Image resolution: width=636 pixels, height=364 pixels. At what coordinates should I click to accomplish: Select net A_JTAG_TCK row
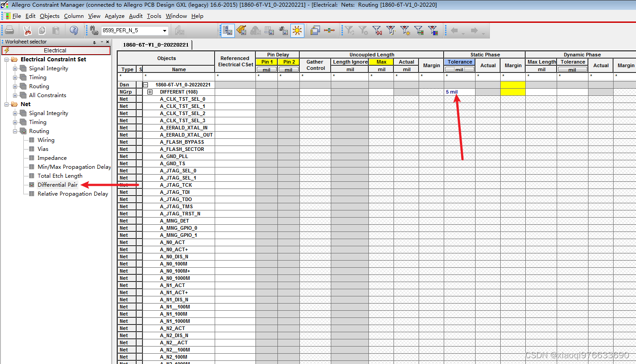(x=176, y=185)
